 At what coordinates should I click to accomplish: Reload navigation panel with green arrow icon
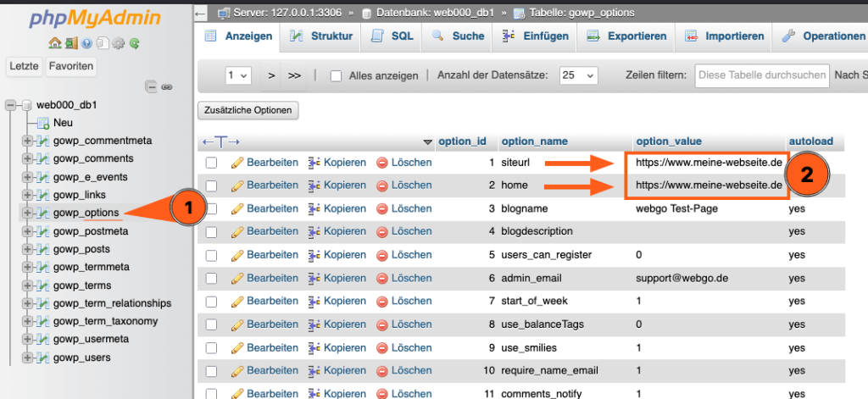(134, 43)
